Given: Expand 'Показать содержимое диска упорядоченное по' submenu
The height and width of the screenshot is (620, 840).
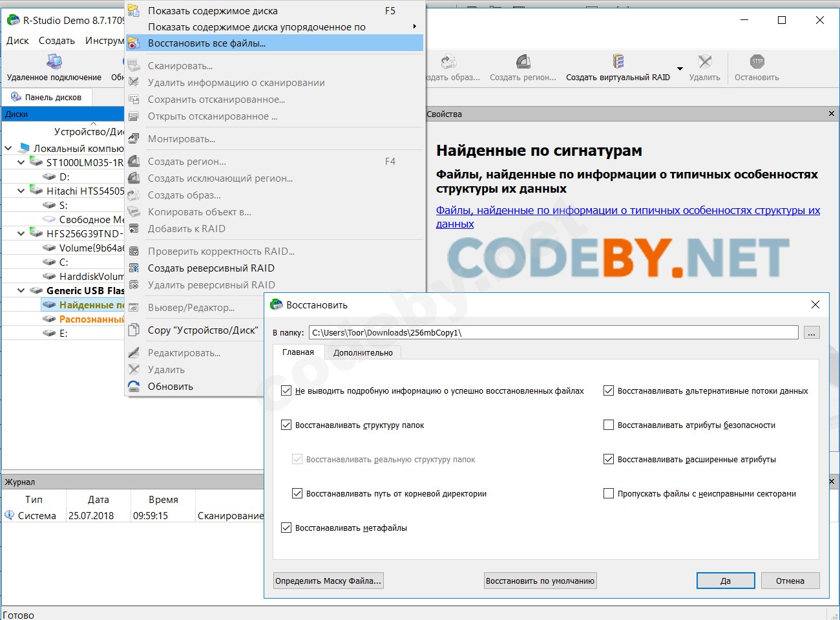Looking at the screenshot, I should (x=414, y=27).
